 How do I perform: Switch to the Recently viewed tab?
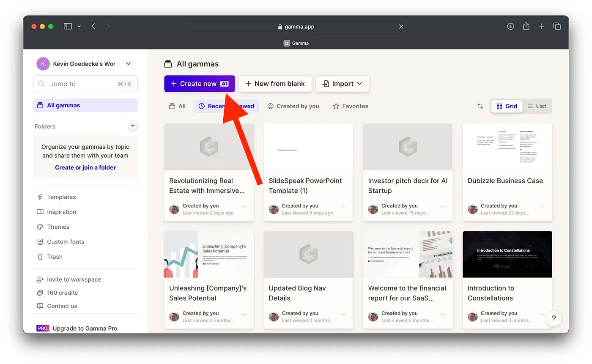point(227,106)
